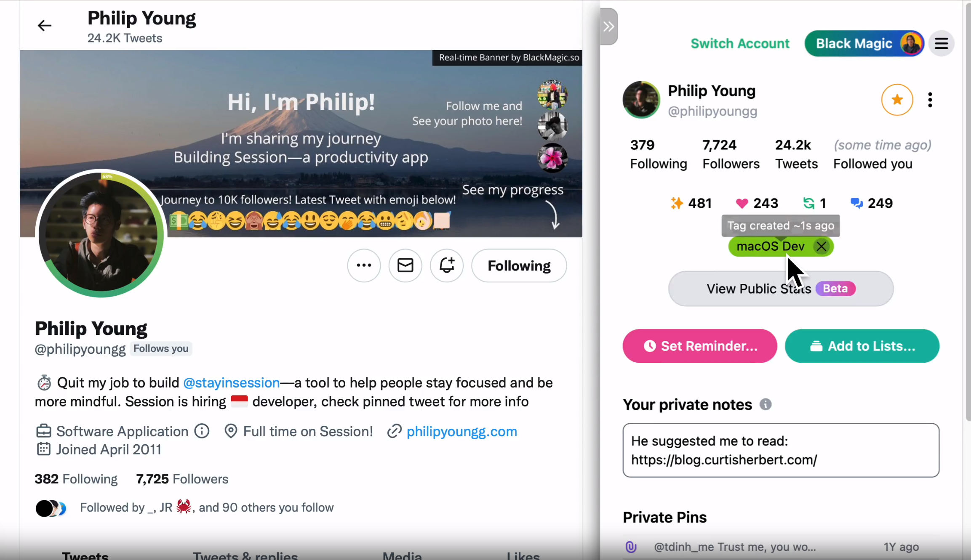971x560 pixels.
Task: Open vertical three-dot menu beside star
Action: (x=930, y=100)
